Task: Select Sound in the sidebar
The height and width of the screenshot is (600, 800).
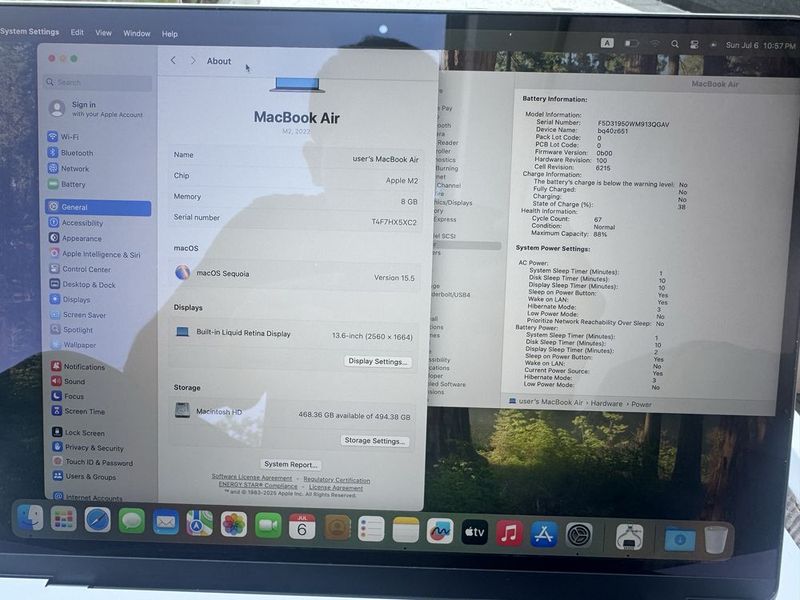Action: click(x=68, y=381)
